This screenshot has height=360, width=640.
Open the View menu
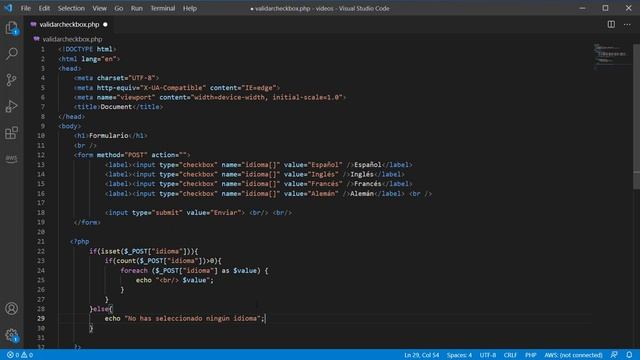[99, 8]
